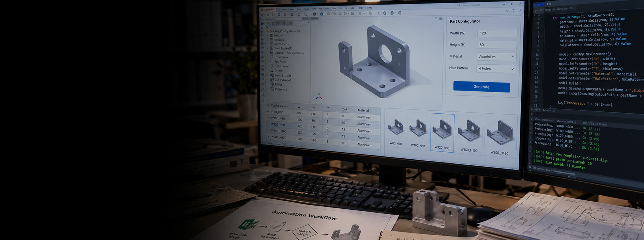Screen dimensions: 644x240
Task: Click the Bracket_Config part icon at tree root
Action: [x=267, y=31]
